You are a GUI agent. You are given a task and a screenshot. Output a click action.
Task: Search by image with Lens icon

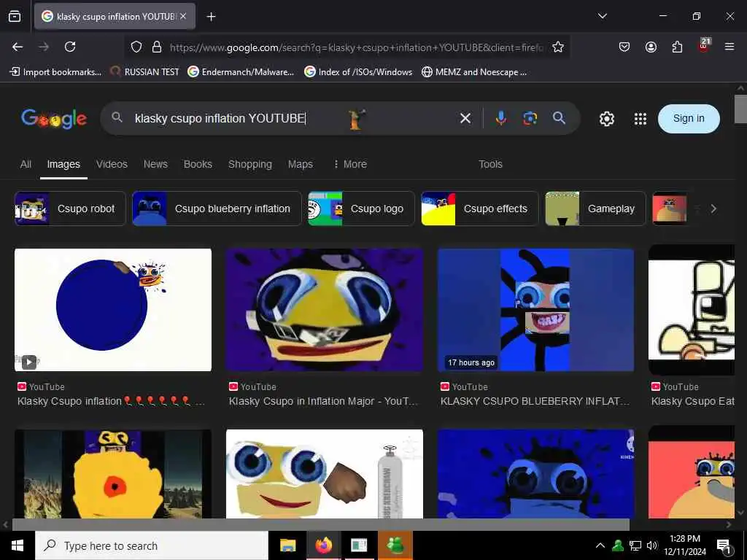tap(530, 118)
